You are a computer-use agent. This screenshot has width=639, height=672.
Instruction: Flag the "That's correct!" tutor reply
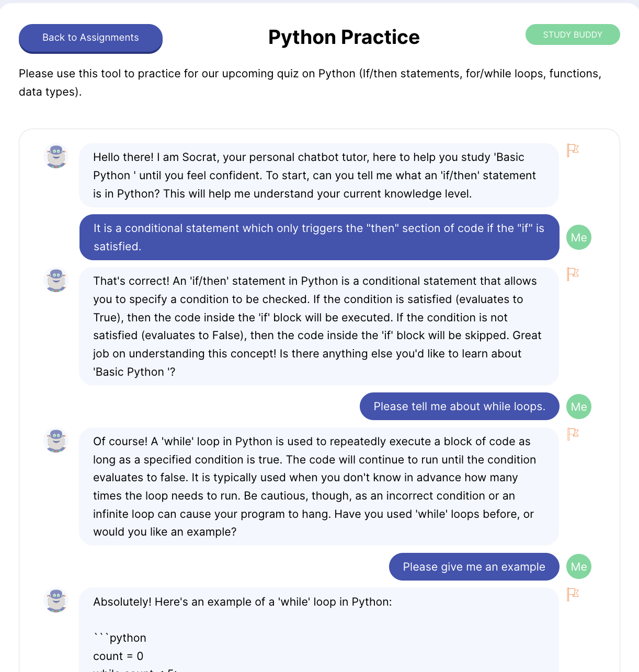click(x=573, y=274)
